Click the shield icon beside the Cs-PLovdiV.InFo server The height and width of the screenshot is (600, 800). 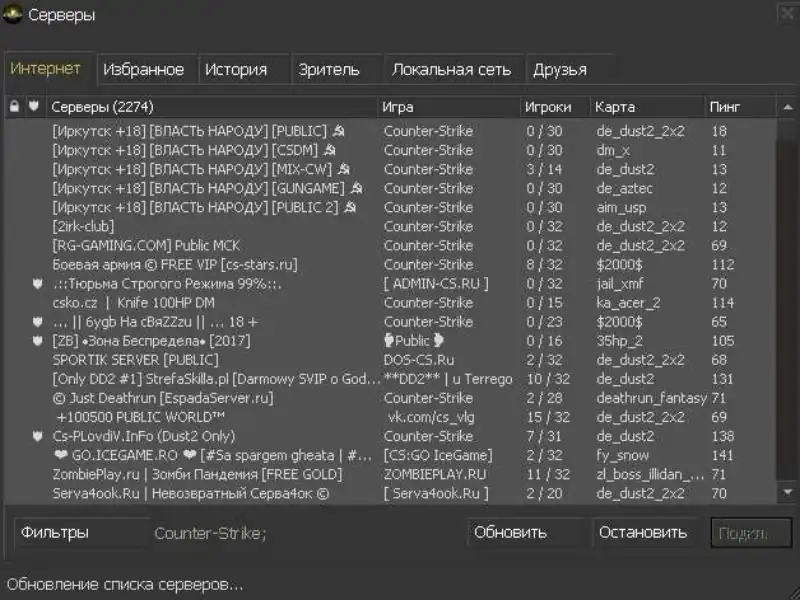click(x=37, y=436)
